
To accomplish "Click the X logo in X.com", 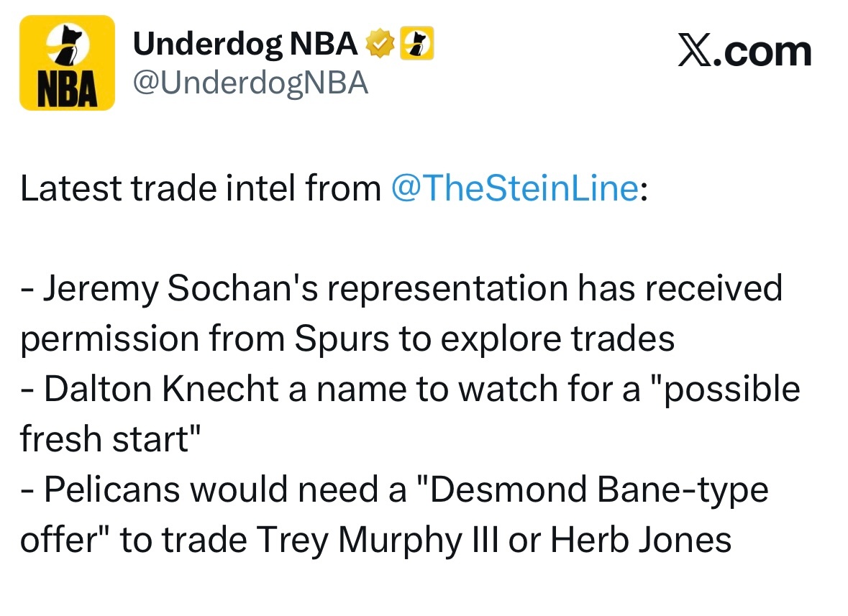I will [693, 52].
